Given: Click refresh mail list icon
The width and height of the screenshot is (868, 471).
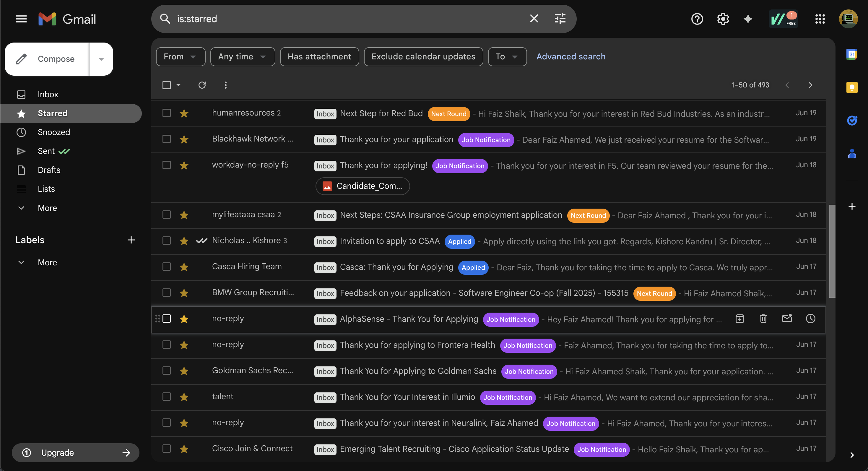Looking at the screenshot, I should pos(202,85).
